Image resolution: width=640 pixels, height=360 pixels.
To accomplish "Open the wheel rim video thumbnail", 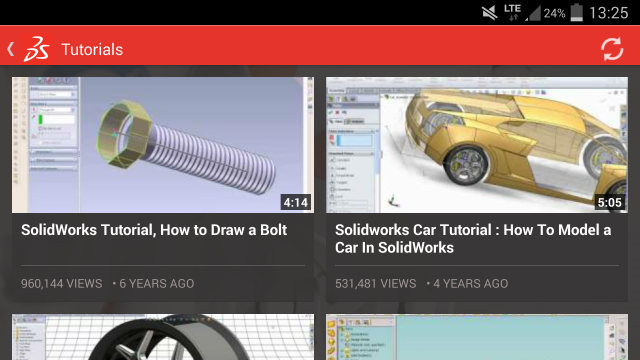I will [x=163, y=337].
